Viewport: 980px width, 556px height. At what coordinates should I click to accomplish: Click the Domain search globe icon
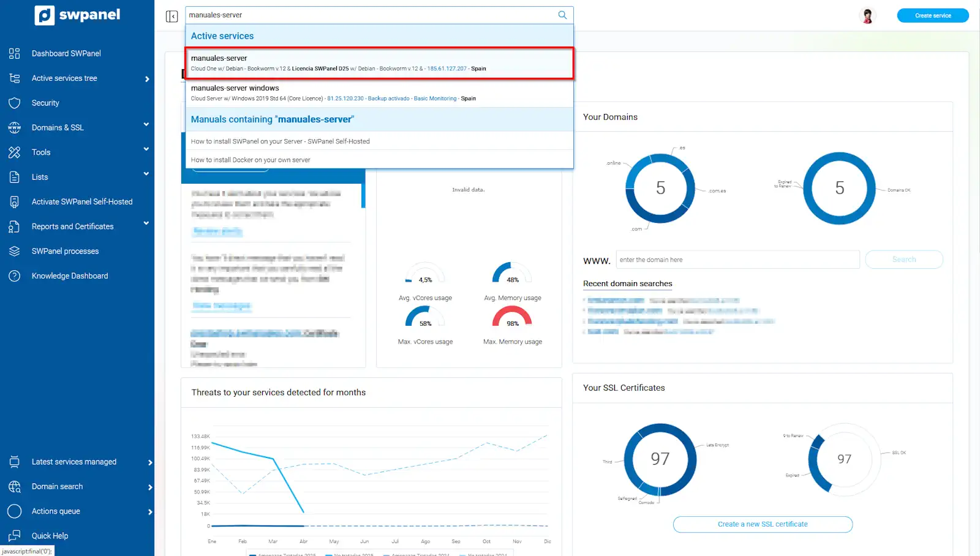[15, 486]
